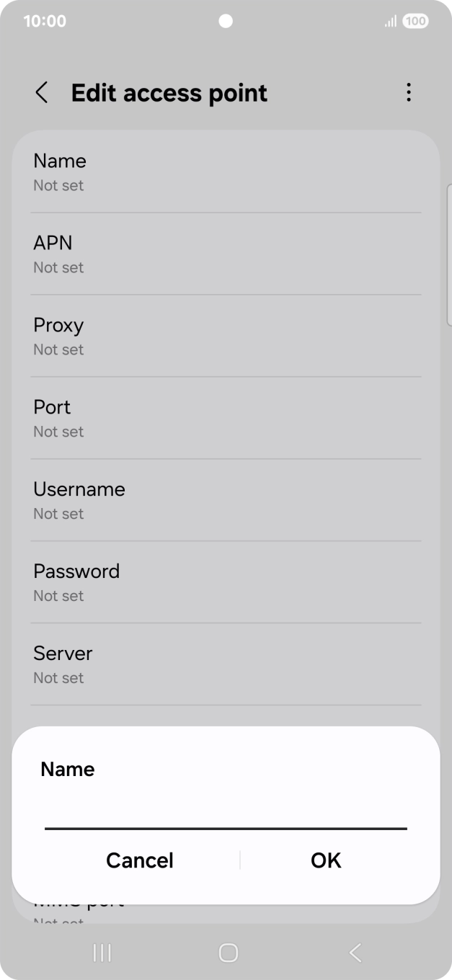
Task: Open the three-dot overflow menu
Action: coord(408,92)
